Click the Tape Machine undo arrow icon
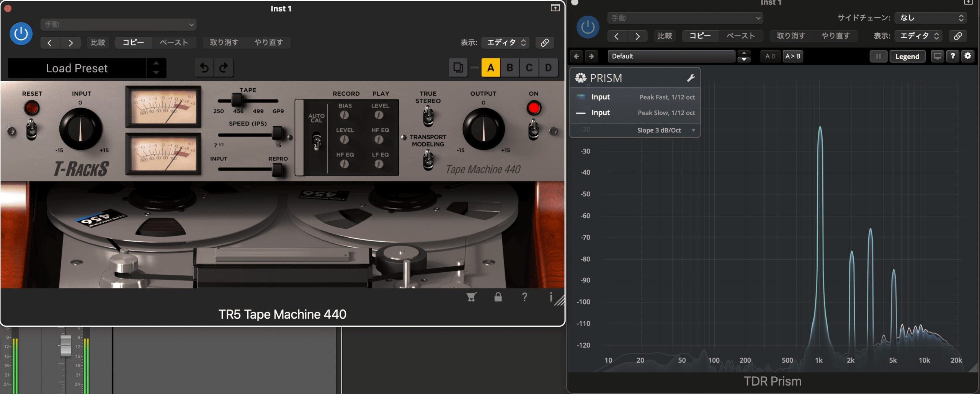 click(204, 68)
